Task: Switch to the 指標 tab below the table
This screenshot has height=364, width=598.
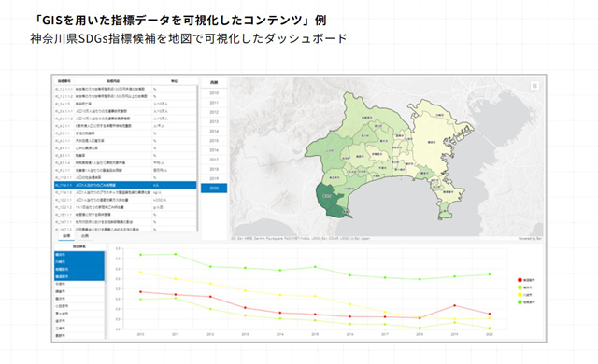Action: (x=66, y=236)
